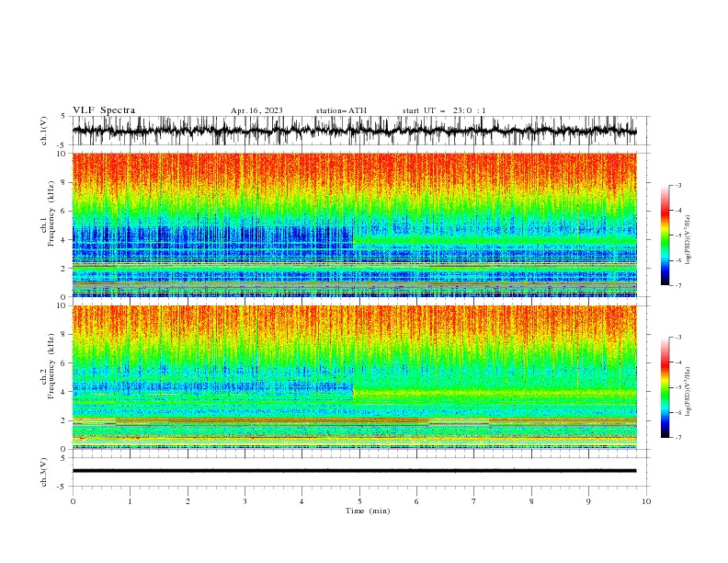
Task: Click time axis tick label 6
Action: click(416, 501)
